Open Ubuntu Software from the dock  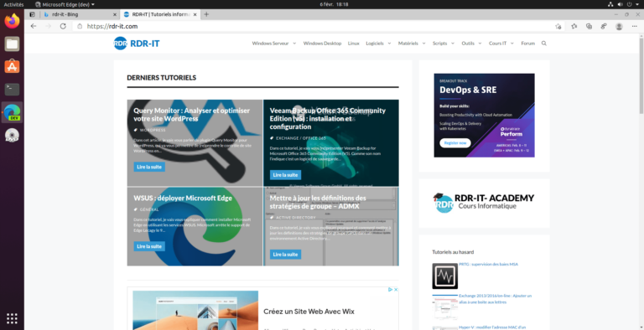pos(12,66)
